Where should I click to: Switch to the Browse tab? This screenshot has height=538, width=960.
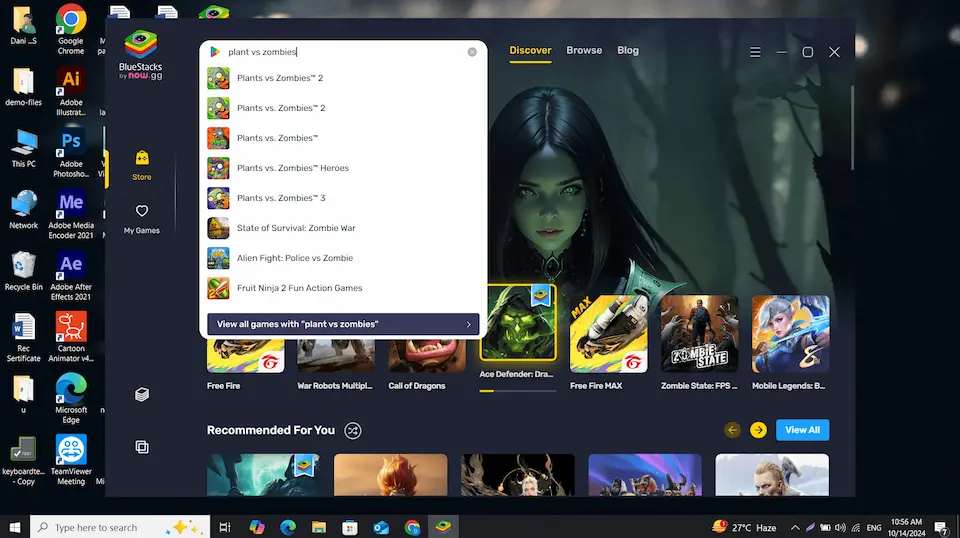click(584, 50)
